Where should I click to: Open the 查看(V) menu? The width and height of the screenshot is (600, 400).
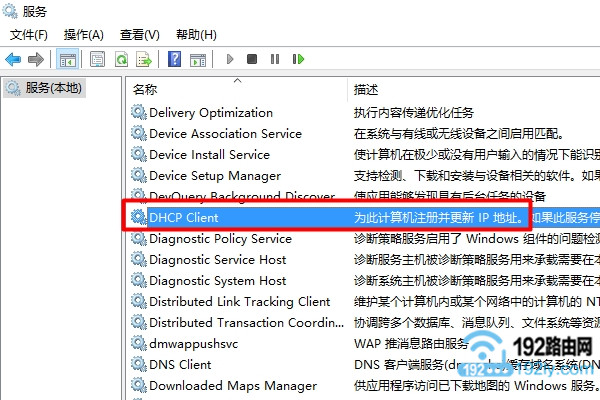pos(139,35)
